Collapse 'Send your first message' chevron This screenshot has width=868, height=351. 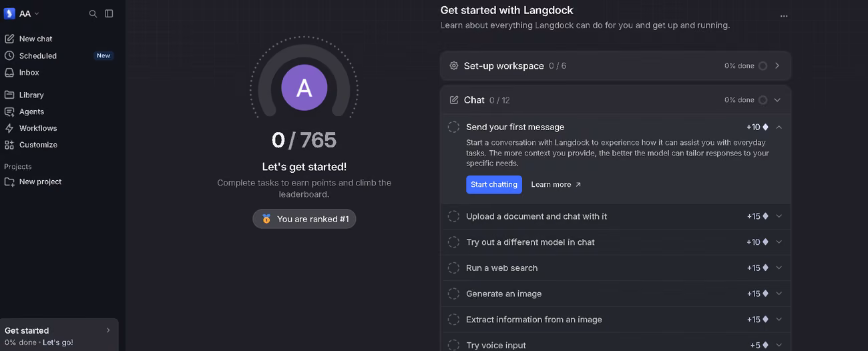[x=779, y=127]
